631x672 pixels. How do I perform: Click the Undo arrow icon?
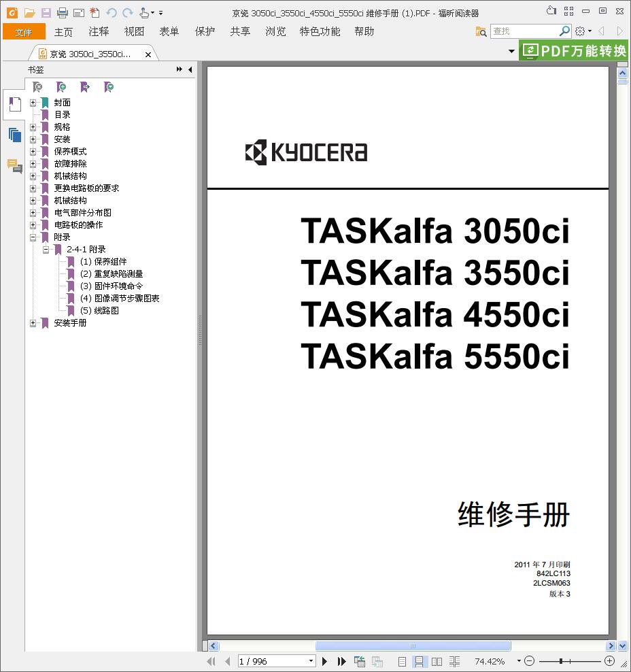pos(112,13)
